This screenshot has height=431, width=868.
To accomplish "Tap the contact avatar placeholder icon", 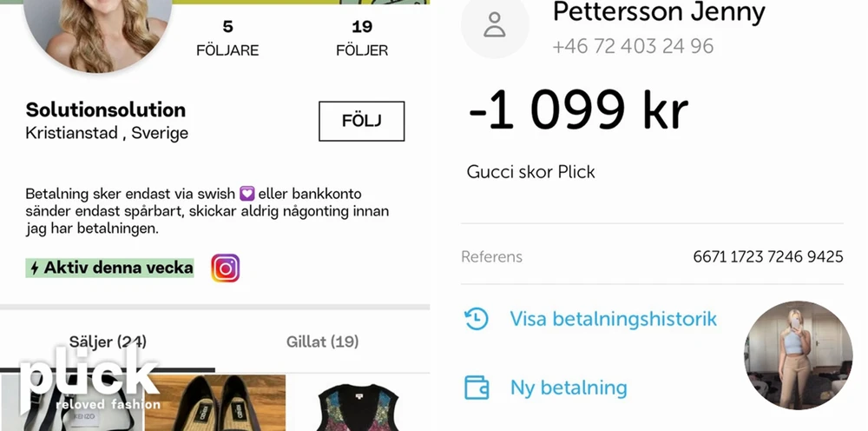I will [x=495, y=25].
